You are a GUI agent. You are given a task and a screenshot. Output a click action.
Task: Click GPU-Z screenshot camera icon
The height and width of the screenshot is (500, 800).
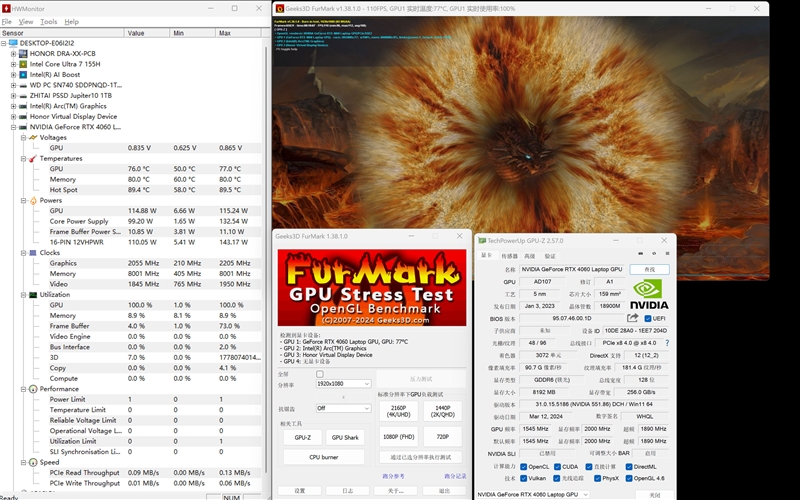click(641, 254)
